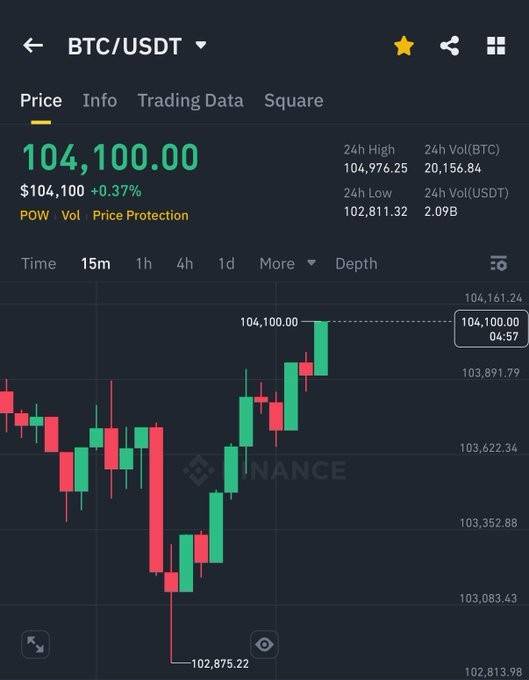Show the Depth chart view

(356, 264)
